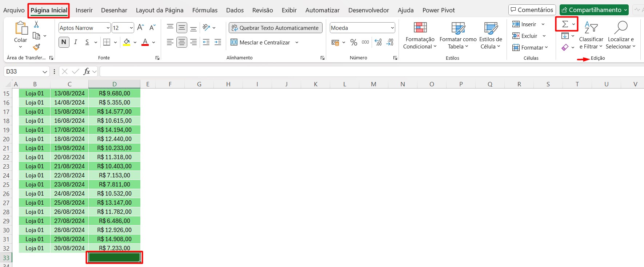Click the insert function fx icon
The image size is (644, 267).
coord(87,71)
